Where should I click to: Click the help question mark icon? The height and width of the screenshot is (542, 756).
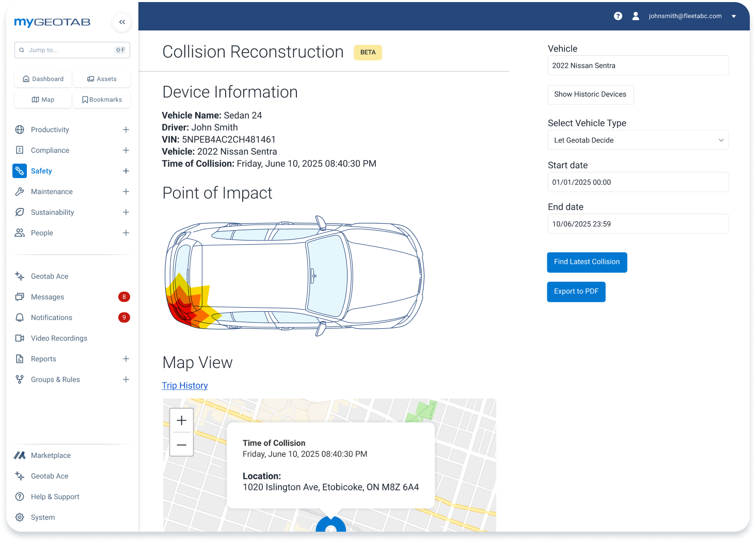618,16
